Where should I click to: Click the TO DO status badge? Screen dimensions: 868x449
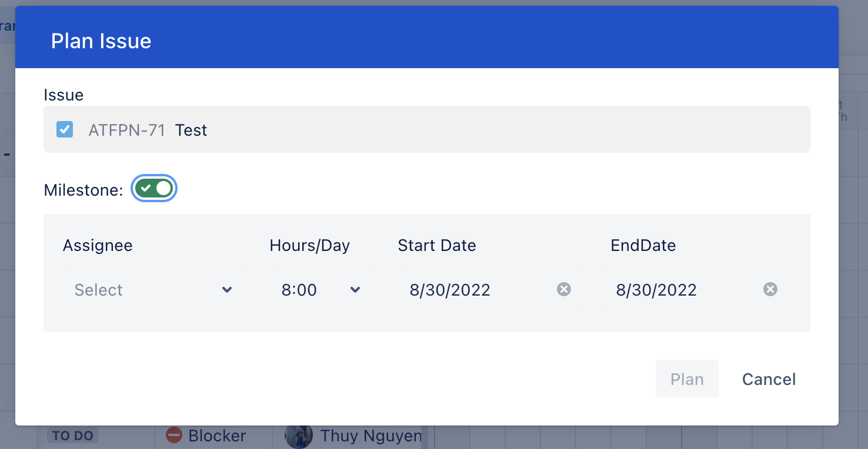tap(73, 435)
